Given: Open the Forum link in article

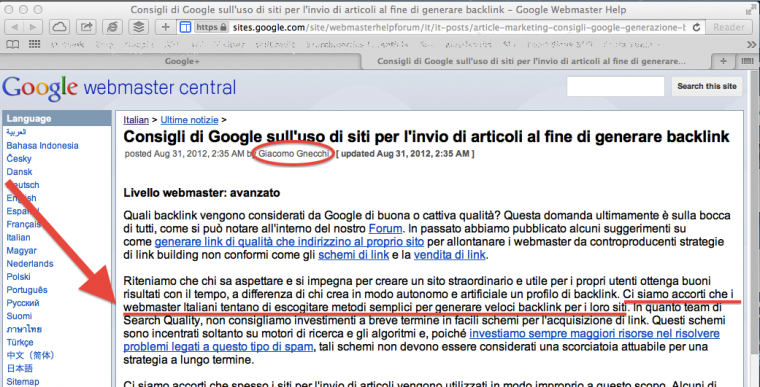Looking at the screenshot, I should 385,228.
